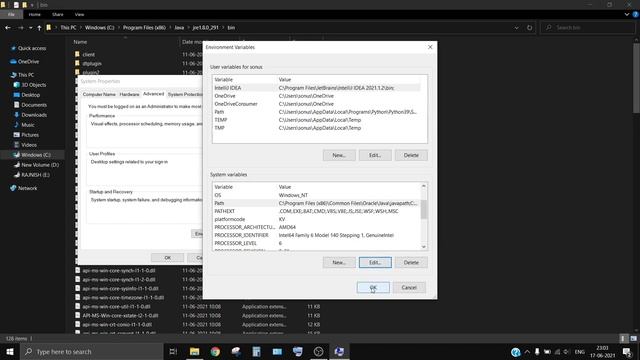Select PATHEXT system variable row
640x360 pixels.
click(317, 211)
